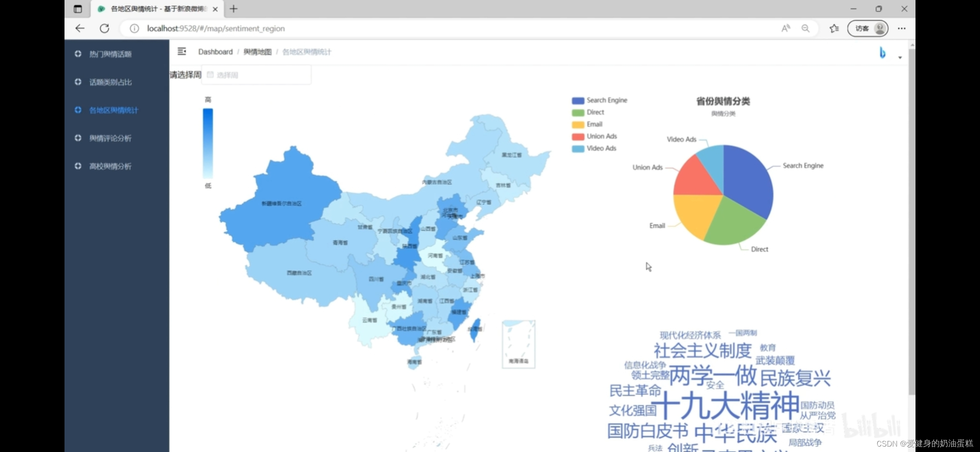Viewport: 980px width, 452px height.
Task: Toggle the sidebar hamburger menu icon
Action: click(x=181, y=51)
